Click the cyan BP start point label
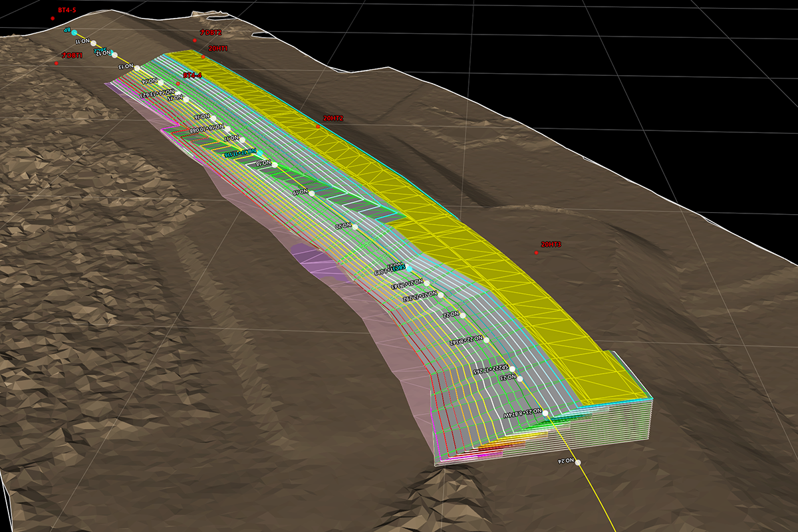This screenshot has height=532, width=798. coord(66,31)
